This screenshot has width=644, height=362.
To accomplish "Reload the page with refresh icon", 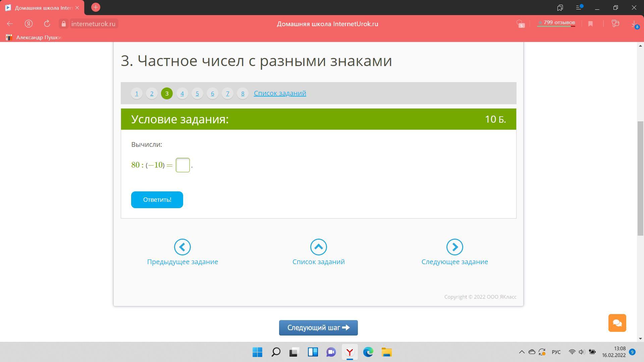I will pos(47,24).
